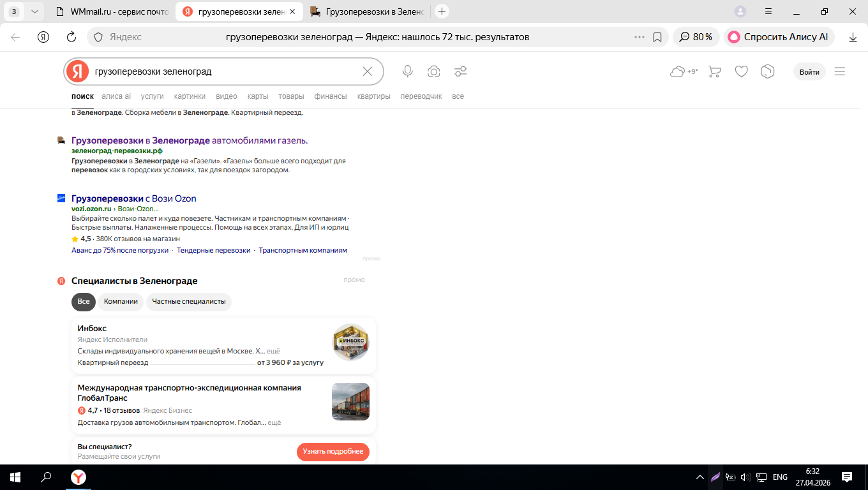Viewport: 868px width, 490px height.
Task: Expand the Инбокс description with ещё
Action: (x=273, y=351)
